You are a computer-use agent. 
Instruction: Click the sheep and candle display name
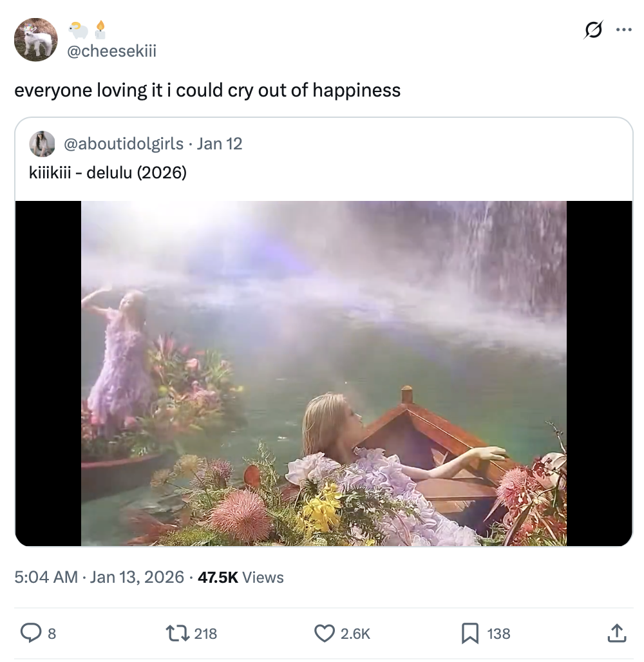[87, 30]
